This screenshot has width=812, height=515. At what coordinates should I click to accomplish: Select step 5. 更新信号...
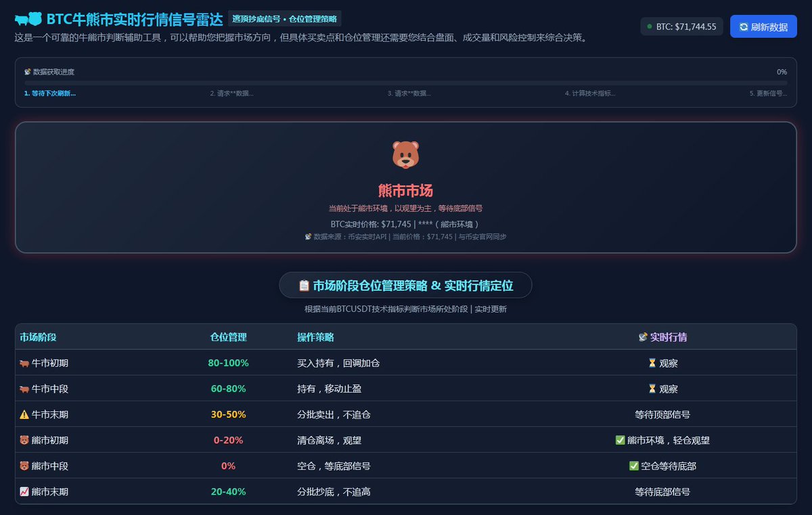[768, 93]
